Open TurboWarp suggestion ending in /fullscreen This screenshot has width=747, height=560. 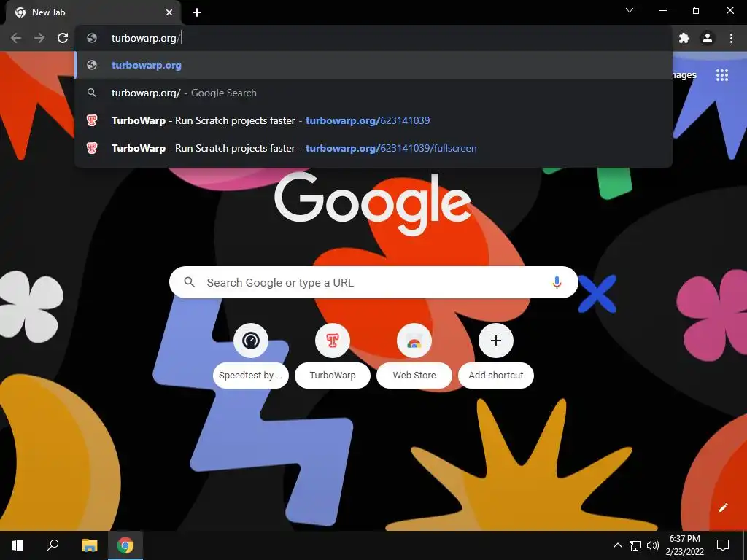point(373,148)
